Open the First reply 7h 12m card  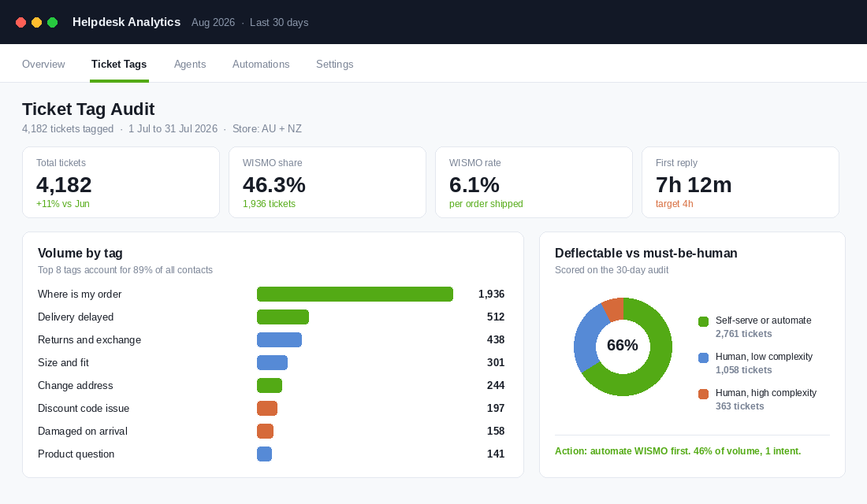point(740,183)
